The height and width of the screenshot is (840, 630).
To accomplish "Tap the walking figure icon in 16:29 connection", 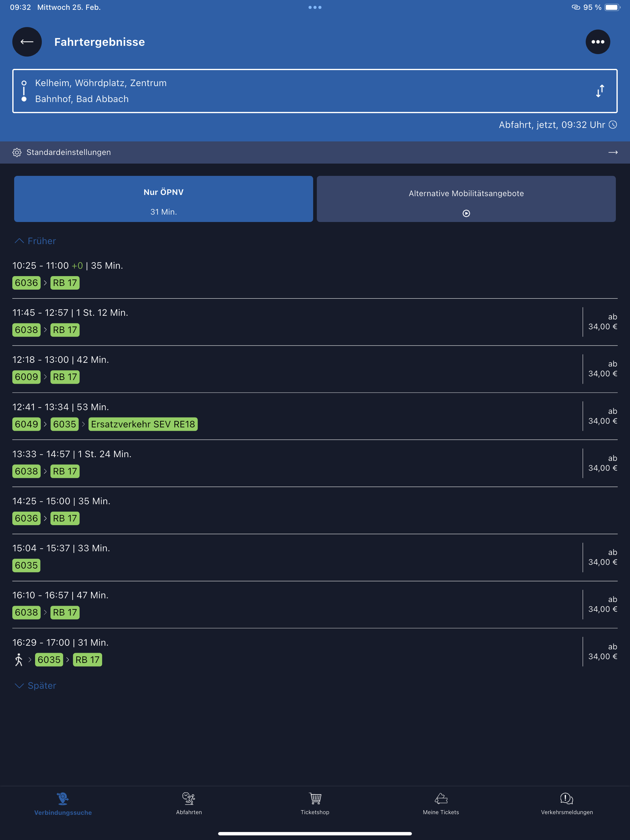I will tap(19, 660).
